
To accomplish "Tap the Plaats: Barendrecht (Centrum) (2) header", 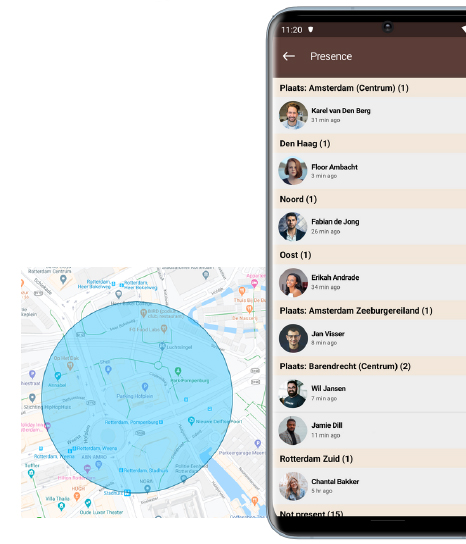I will pyautogui.click(x=370, y=366).
